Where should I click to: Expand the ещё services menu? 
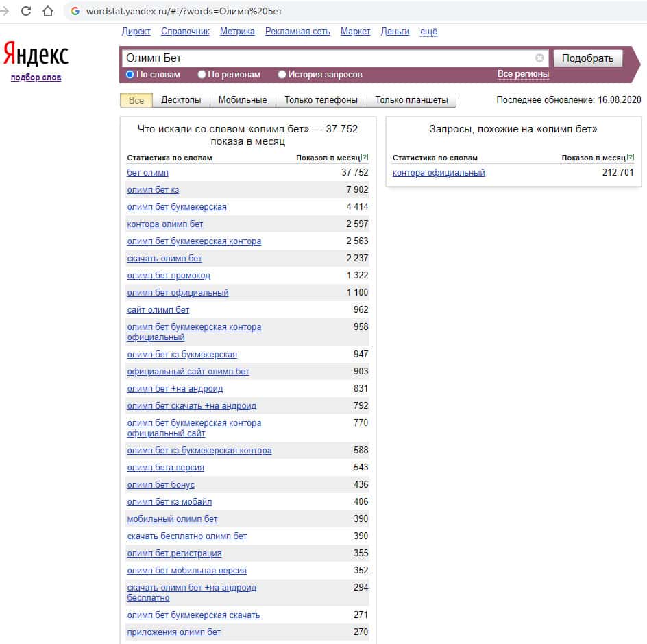(x=429, y=32)
